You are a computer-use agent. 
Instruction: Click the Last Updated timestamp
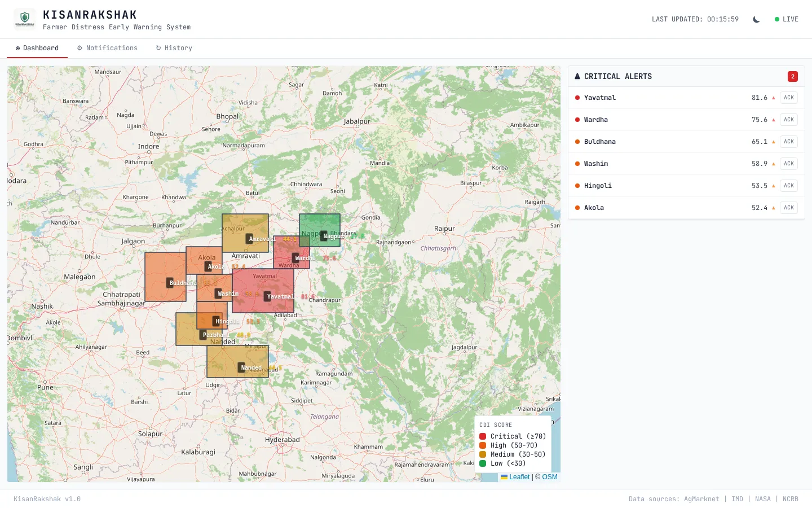[695, 19]
